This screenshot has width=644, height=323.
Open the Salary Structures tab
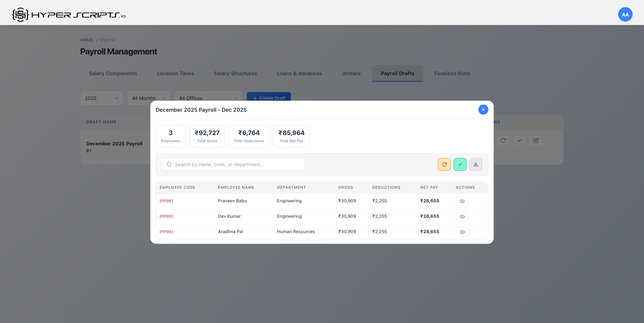(235, 73)
